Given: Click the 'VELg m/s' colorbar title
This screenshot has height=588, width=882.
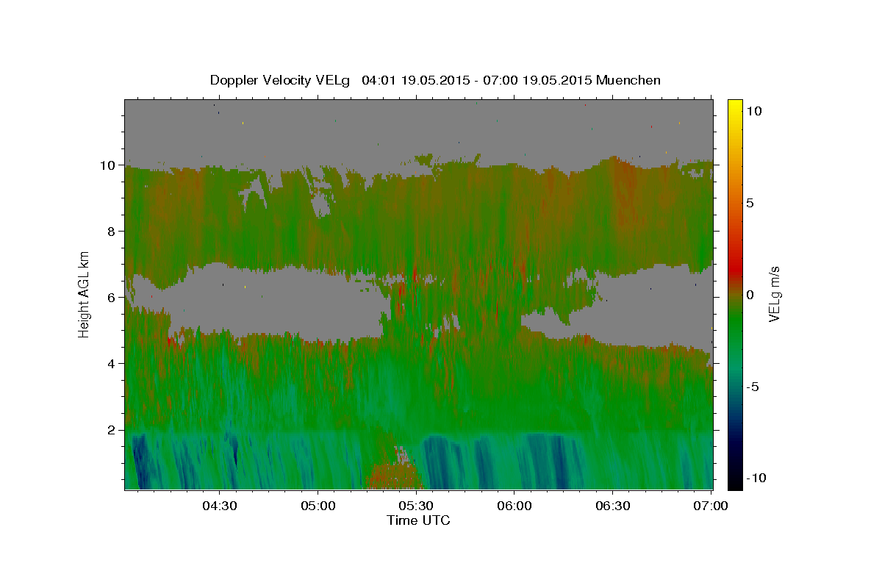Looking at the screenshot, I should 774,294.
